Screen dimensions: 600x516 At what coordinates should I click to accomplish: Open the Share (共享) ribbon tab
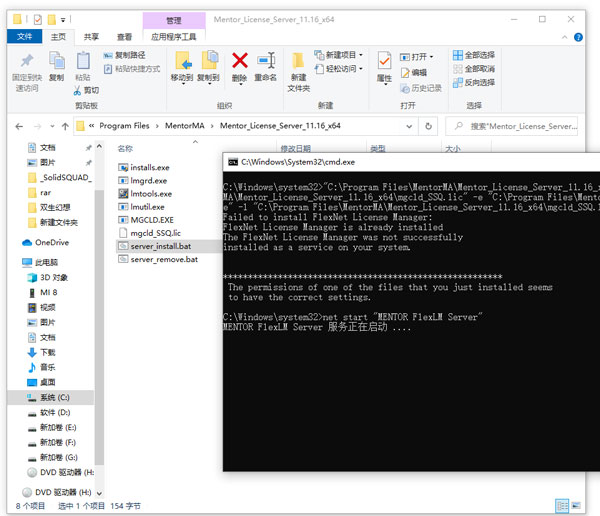pyautogui.click(x=91, y=36)
